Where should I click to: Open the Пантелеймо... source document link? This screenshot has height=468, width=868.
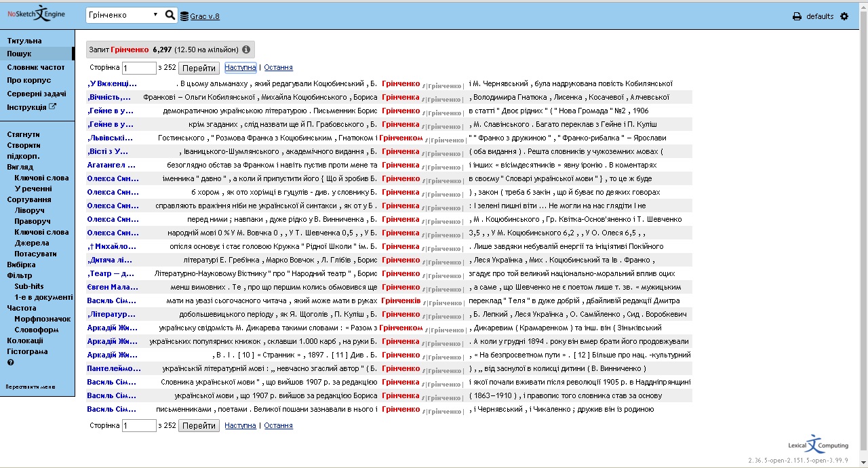click(114, 368)
